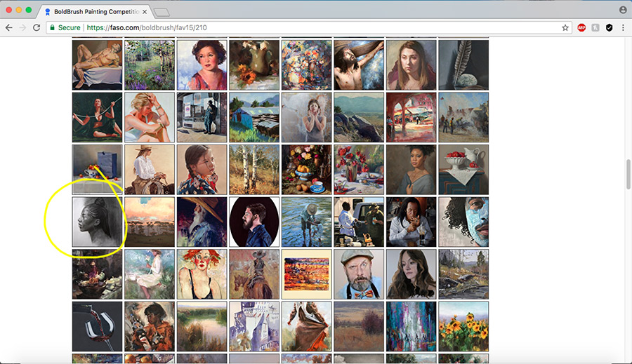Click the green Secure padlock indicator
Image resolution: width=632 pixels, height=364 pixels.
coord(65,28)
